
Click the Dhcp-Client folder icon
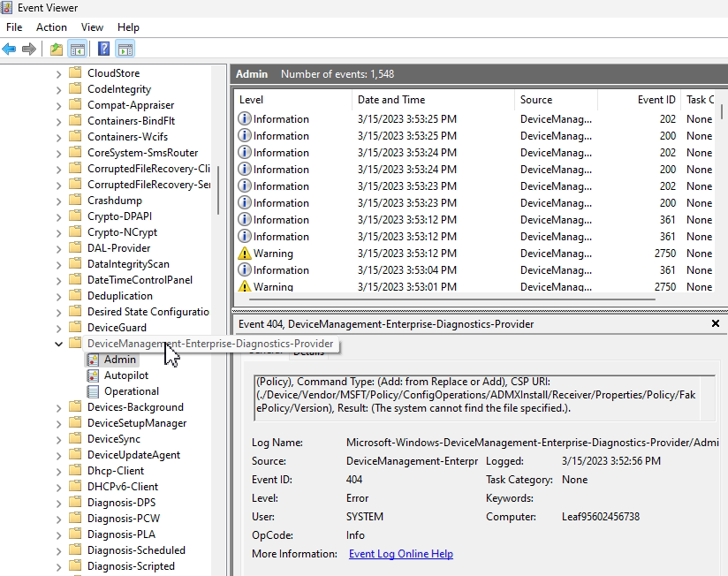click(x=75, y=470)
